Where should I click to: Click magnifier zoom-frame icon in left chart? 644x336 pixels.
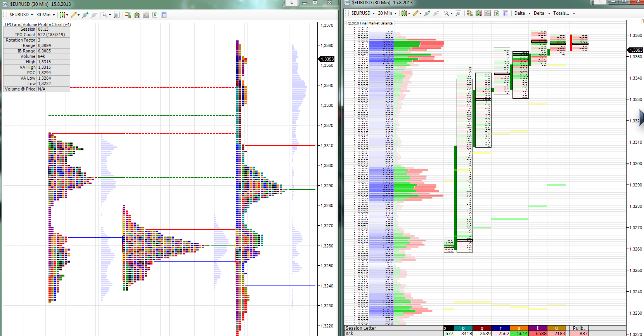pyautogui.click(x=116, y=15)
